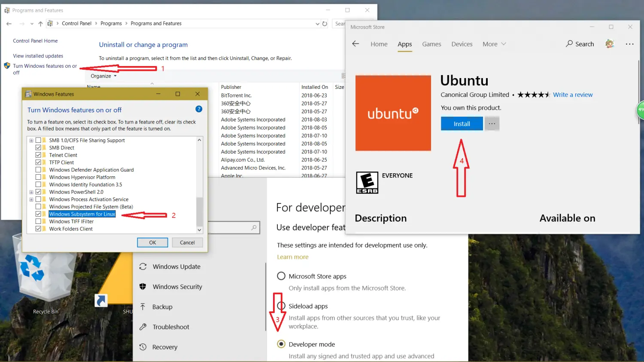Open Turn Windows features on or off link

45,69
